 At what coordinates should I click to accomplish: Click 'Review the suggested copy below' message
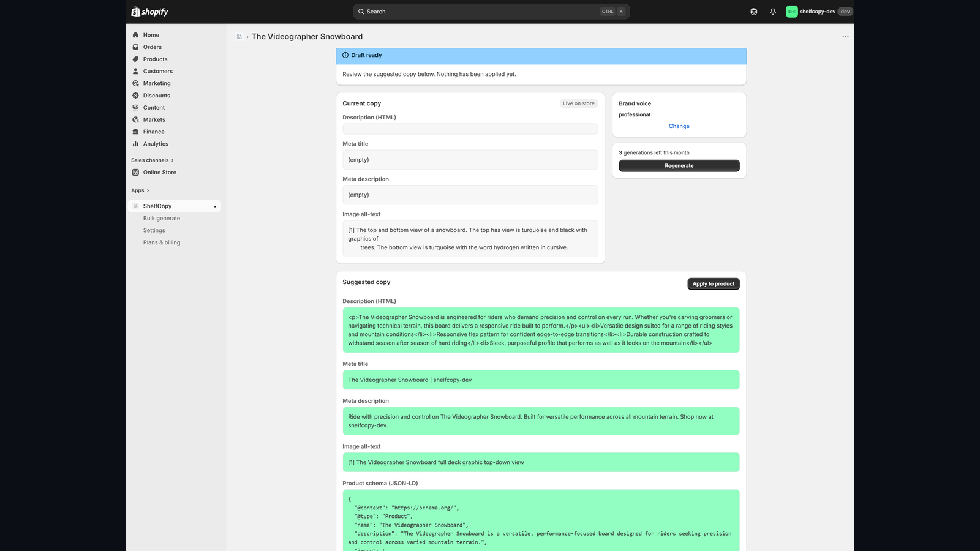(x=429, y=75)
